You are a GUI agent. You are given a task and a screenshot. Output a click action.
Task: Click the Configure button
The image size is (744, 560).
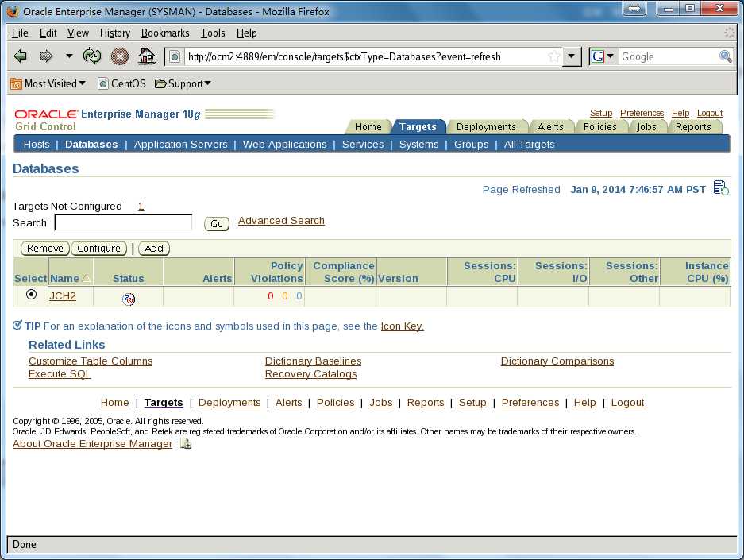(98, 248)
